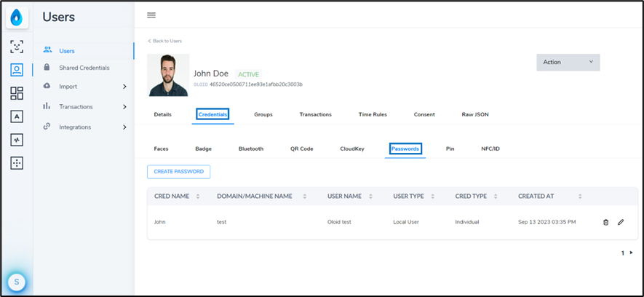Switch to the Groups tab

[263, 114]
